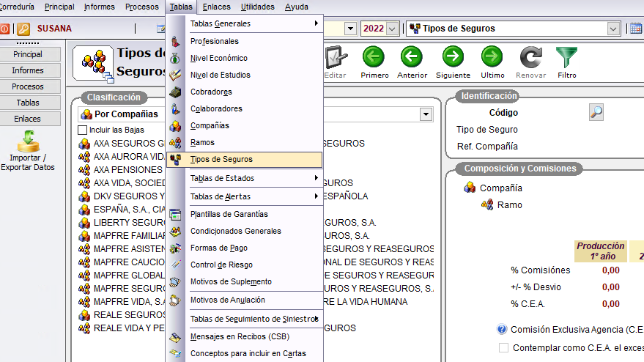The height and width of the screenshot is (362, 644).
Task: Toggle the Incluir las Bajas checkbox
Action: 82,130
